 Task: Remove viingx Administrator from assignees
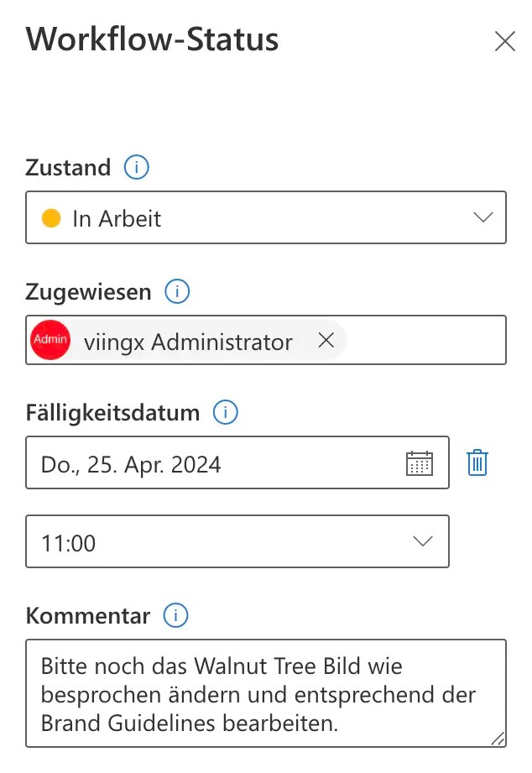(x=326, y=341)
